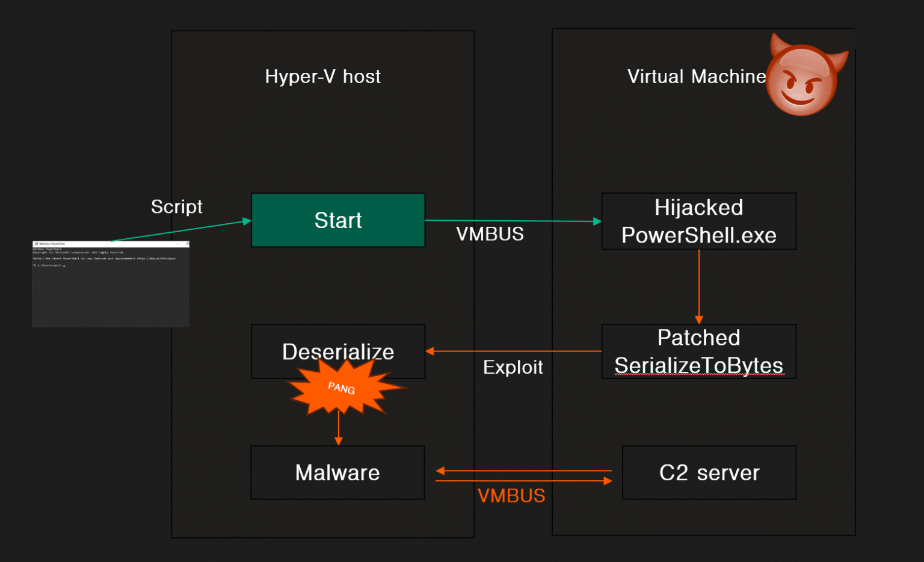The width and height of the screenshot is (924, 562).
Task: Select the green Start node
Action: click(x=337, y=220)
